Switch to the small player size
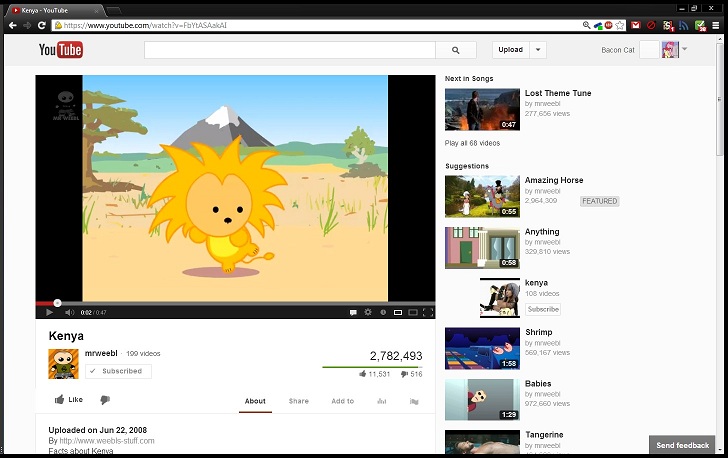The height and width of the screenshot is (458, 728). (398, 312)
